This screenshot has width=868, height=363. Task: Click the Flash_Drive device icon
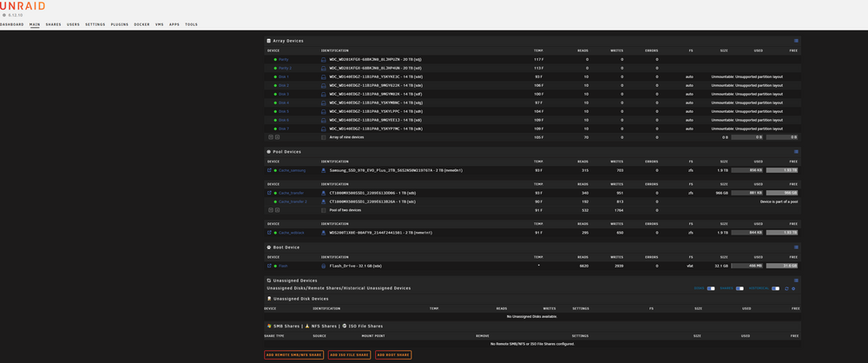click(x=324, y=266)
